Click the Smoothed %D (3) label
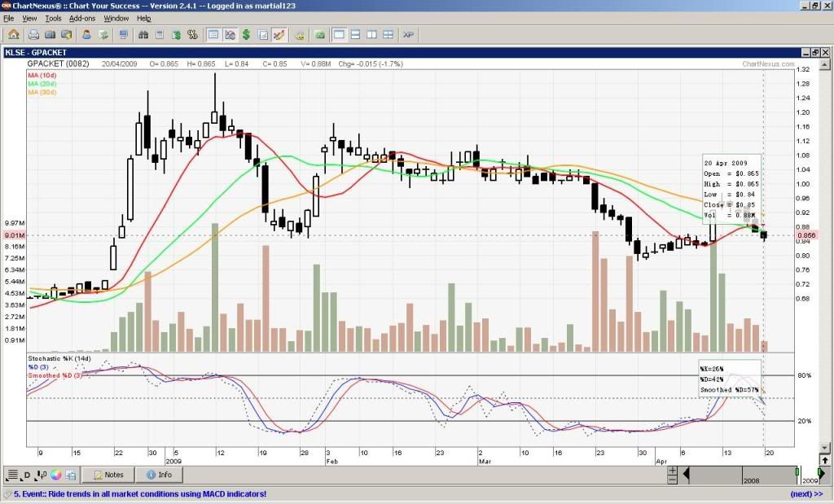This screenshot has height=504, width=834. click(55, 376)
